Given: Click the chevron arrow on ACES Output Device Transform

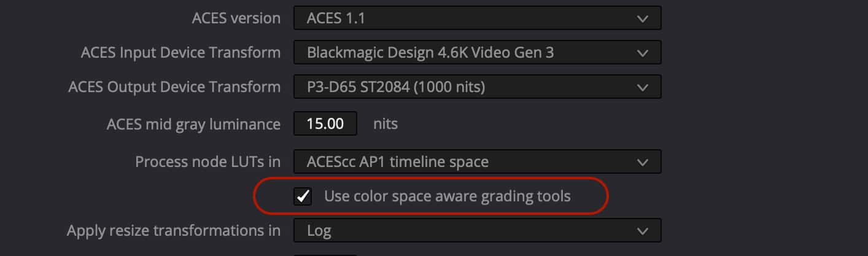Looking at the screenshot, I should pyautogui.click(x=642, y=87).
